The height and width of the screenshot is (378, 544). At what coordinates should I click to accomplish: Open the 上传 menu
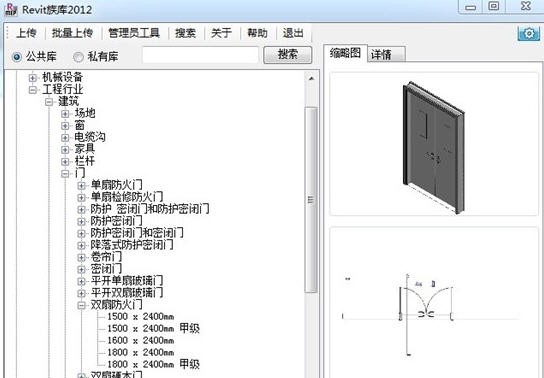pos(26,33)
